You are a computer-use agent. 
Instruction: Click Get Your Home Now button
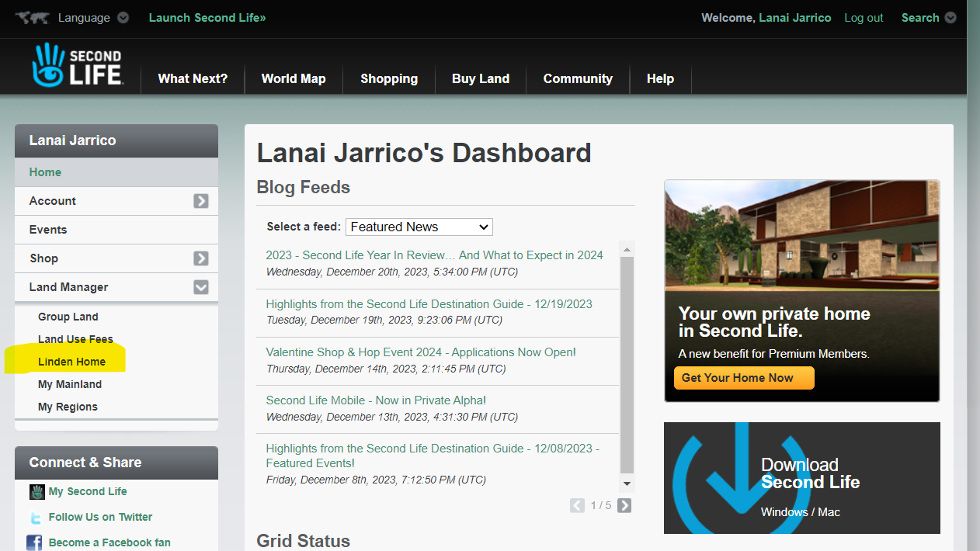click(x=744, y=378)
